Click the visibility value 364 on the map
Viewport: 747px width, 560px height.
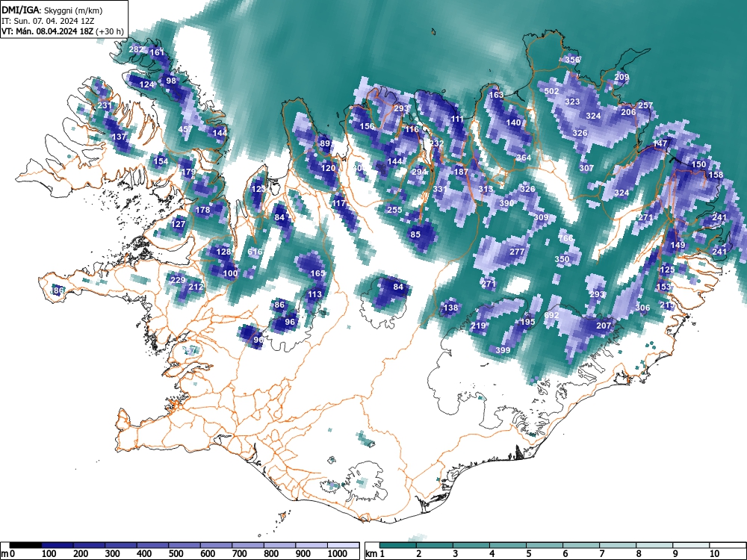(524, 158)
